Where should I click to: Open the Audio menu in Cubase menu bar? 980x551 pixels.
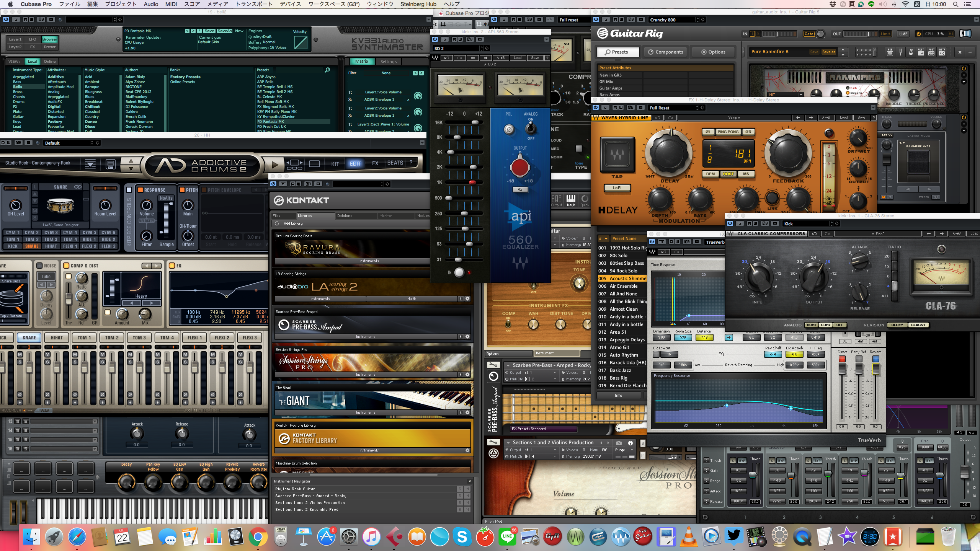point(151,4)
